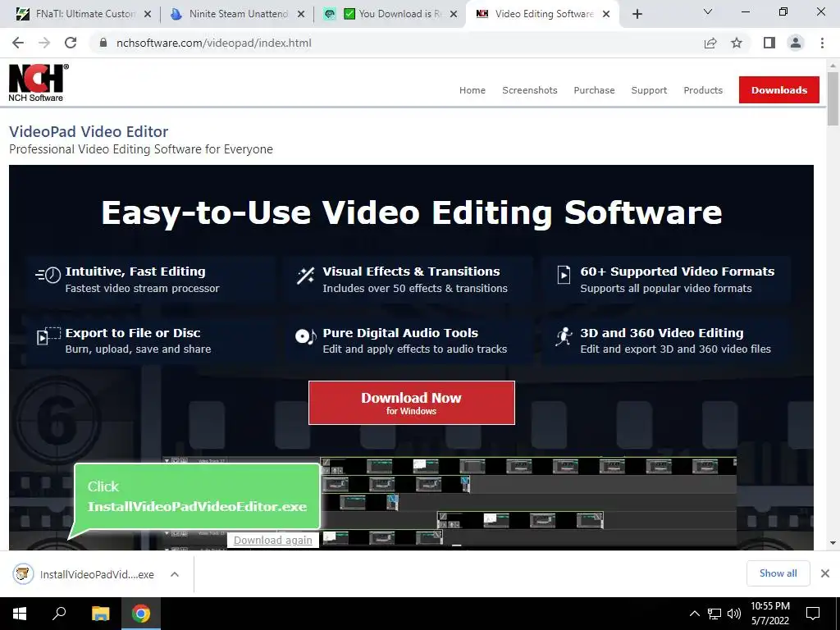Close the Video Editing Software tab
The height and width of the screenshot is (630, 840).
tap(606, 14)
